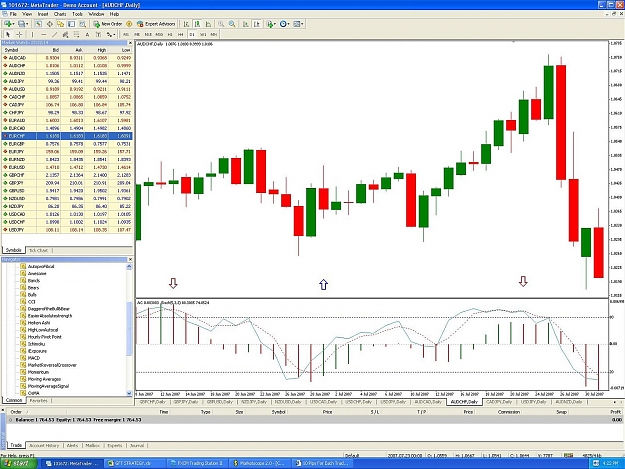Draw a horizontal line tool
The height and width of the screenshot is (469, 625).
point(43,35)
